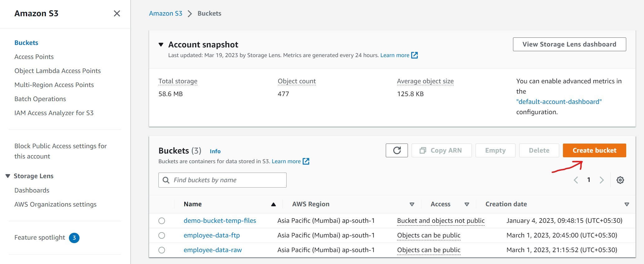Close the Amazon S3 sidebar panel

tap(117, 13)
